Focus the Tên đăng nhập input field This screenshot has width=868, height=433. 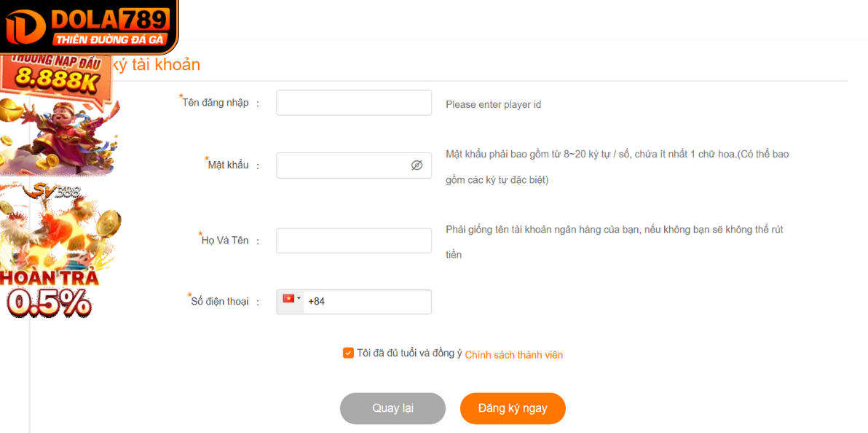[354, 103]
